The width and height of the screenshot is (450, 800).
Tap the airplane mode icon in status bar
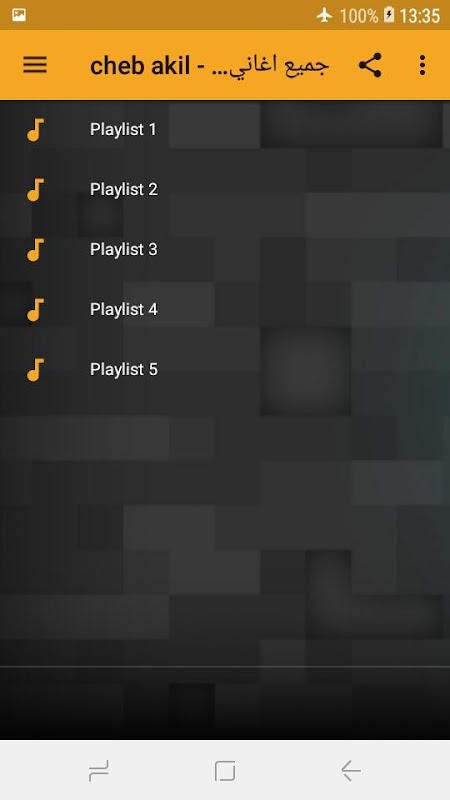[324, 15]
